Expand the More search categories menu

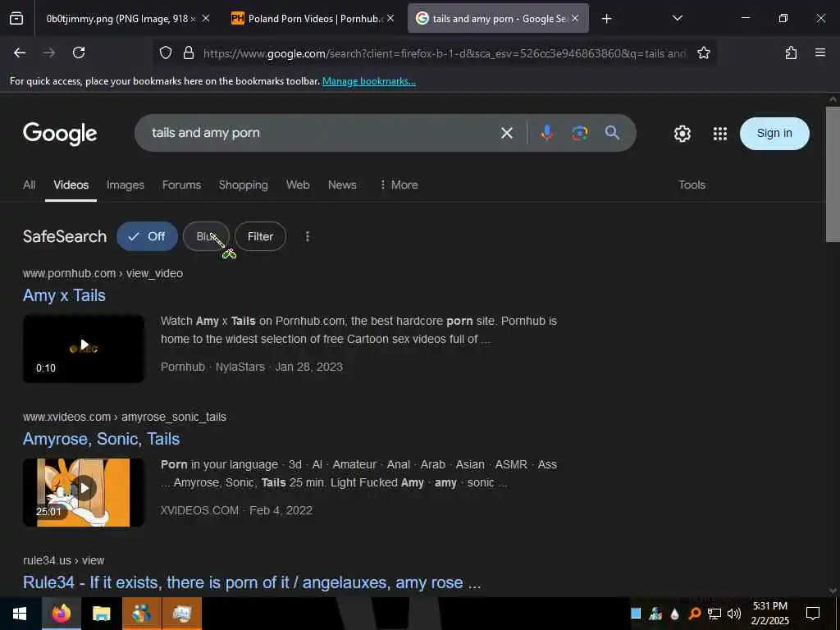click(399, 185)
